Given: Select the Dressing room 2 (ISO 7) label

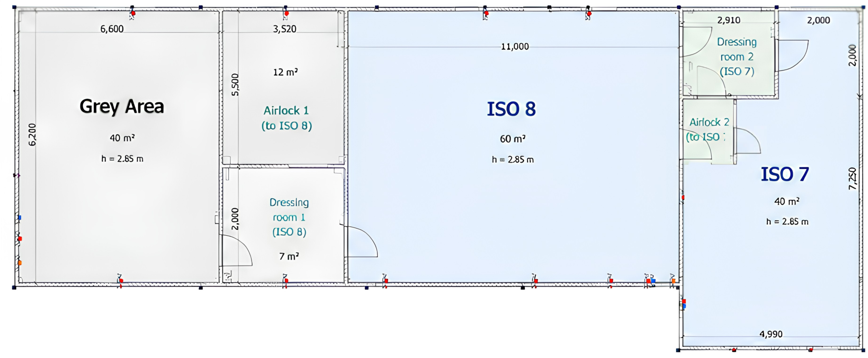Looking at the screenshot, I should (737, 57).
